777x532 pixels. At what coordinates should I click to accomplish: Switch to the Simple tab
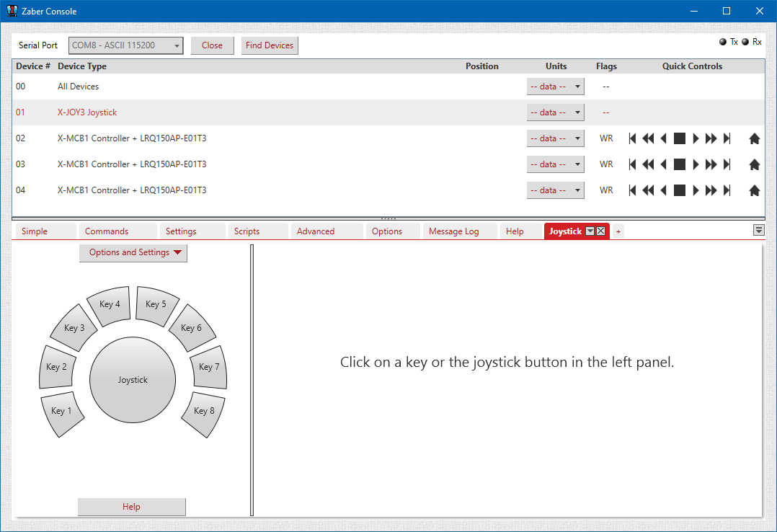coord(46,231)
